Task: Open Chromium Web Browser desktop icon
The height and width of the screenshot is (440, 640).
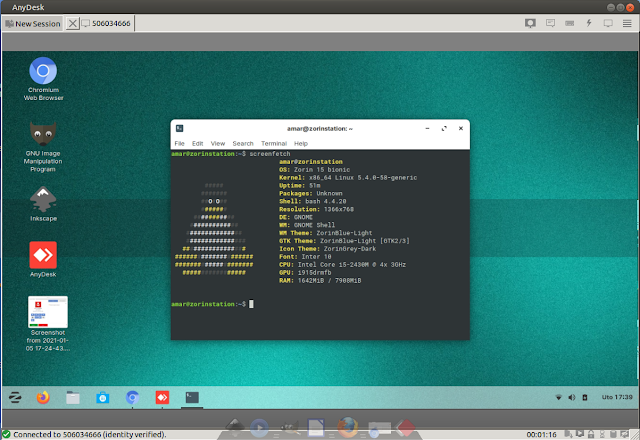Action: 43,79
